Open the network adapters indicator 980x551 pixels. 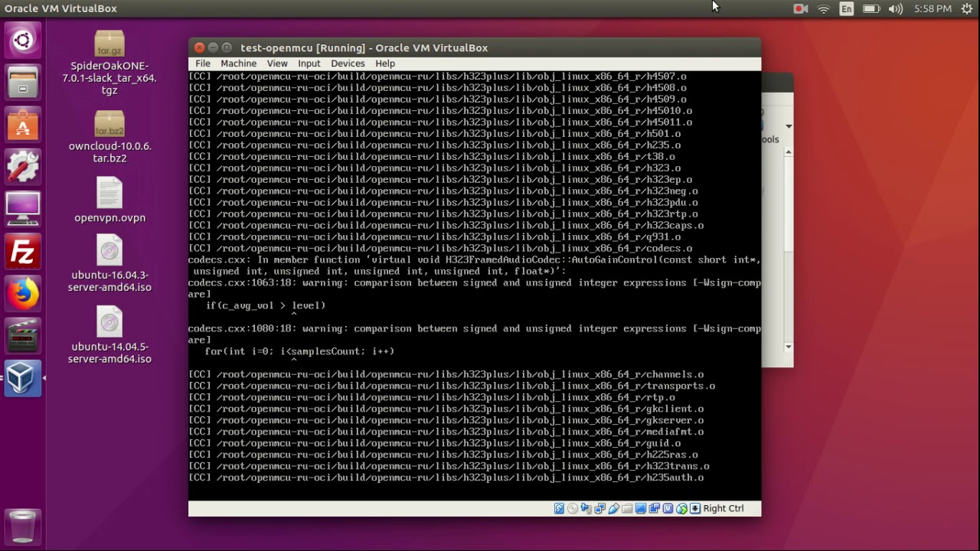click(x=599, y=508)
